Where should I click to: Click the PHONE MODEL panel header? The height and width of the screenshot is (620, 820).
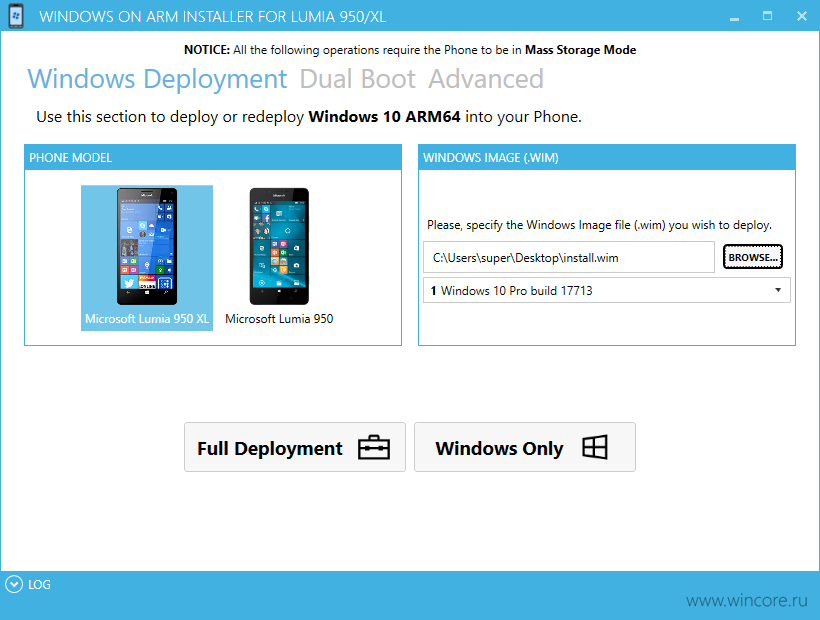click(213, 157)
